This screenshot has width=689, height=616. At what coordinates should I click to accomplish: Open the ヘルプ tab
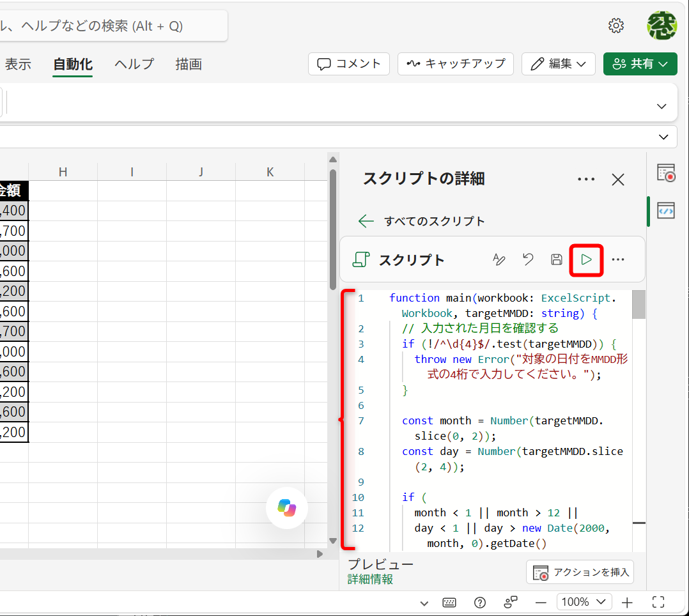pos(134,64)
